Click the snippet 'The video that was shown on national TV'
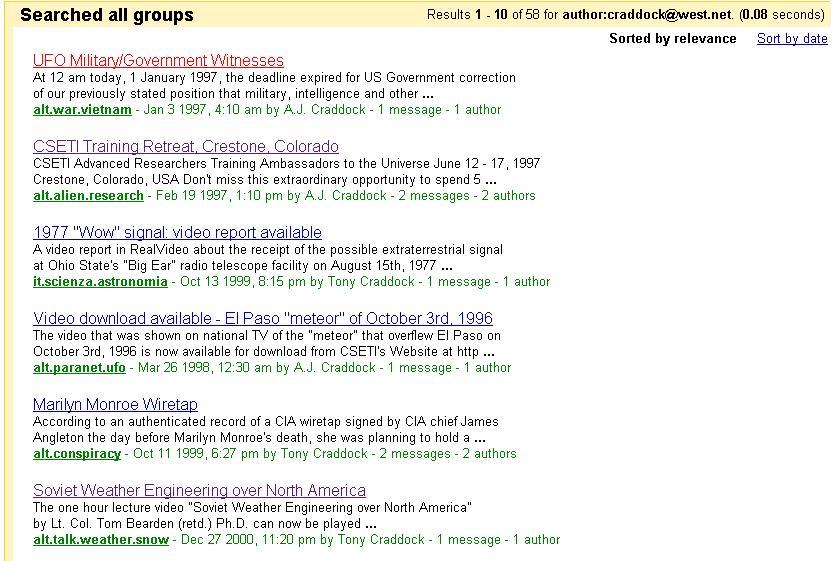837x561 pixels. coord(267,343)
